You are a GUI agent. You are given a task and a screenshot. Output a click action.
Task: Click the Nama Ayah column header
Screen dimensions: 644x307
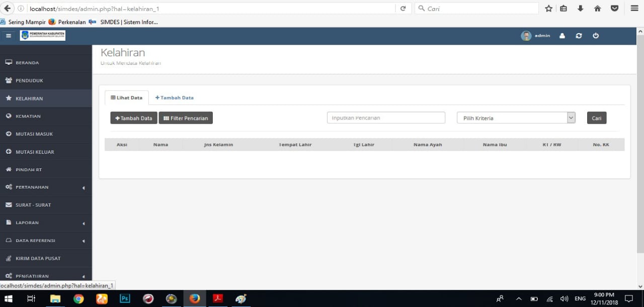tap(428, 145)
